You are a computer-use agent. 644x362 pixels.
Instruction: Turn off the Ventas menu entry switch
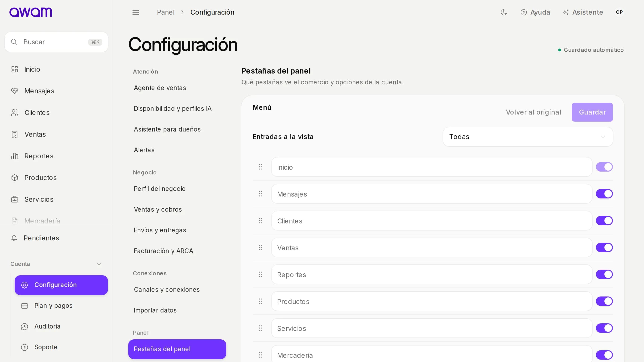tap(604, 247)
